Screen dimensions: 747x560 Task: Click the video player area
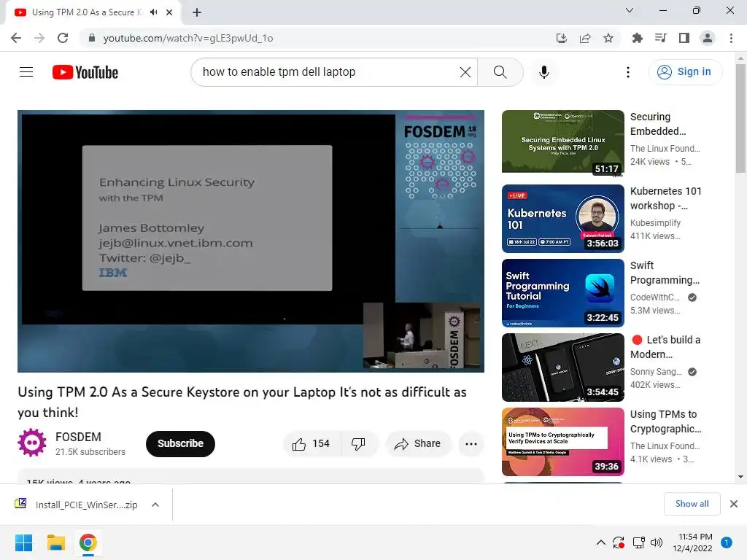click(x=251, y=241)
